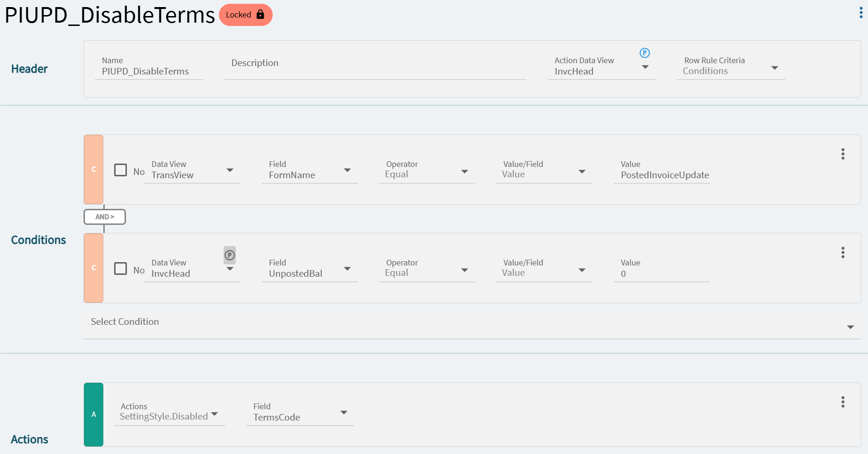Click the orange C handle of the FormName condition

tap(93, 169)
